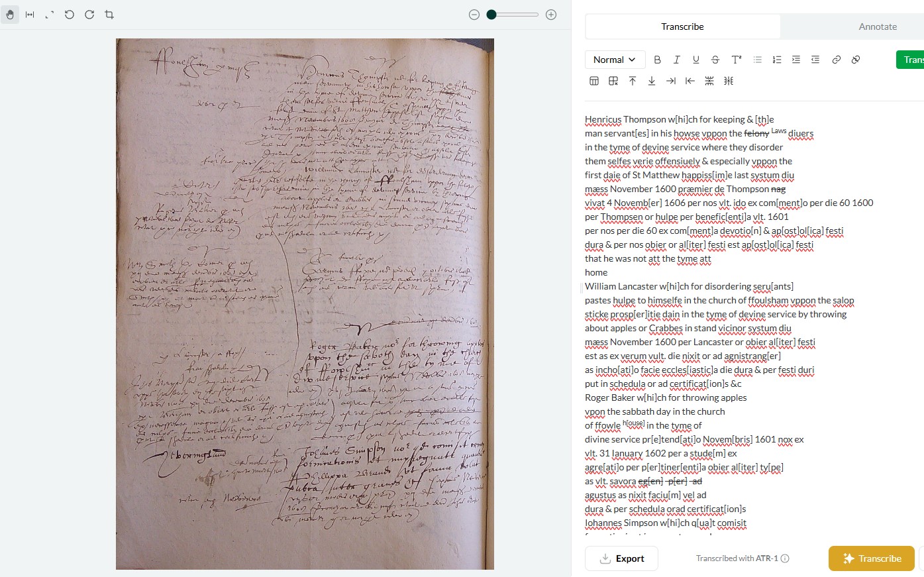Toggle strikethrough formatting

tap(715, 60)
